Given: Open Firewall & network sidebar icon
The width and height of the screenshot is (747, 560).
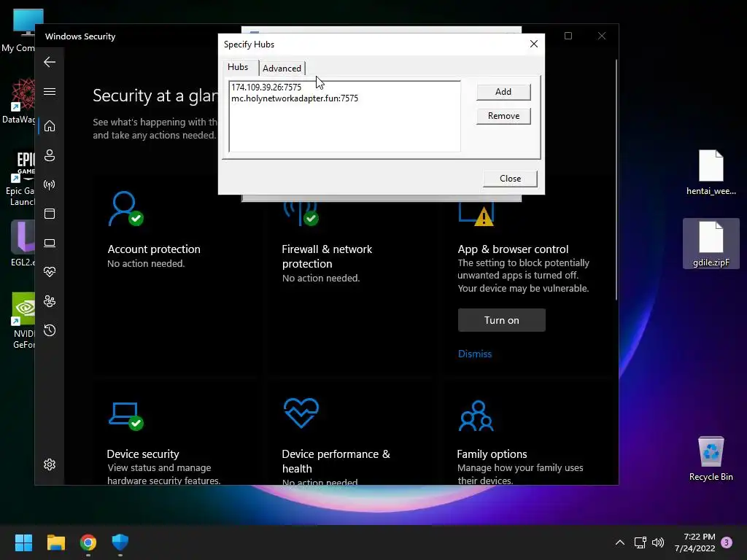Looking at the screenshot, I should point(50,184).
